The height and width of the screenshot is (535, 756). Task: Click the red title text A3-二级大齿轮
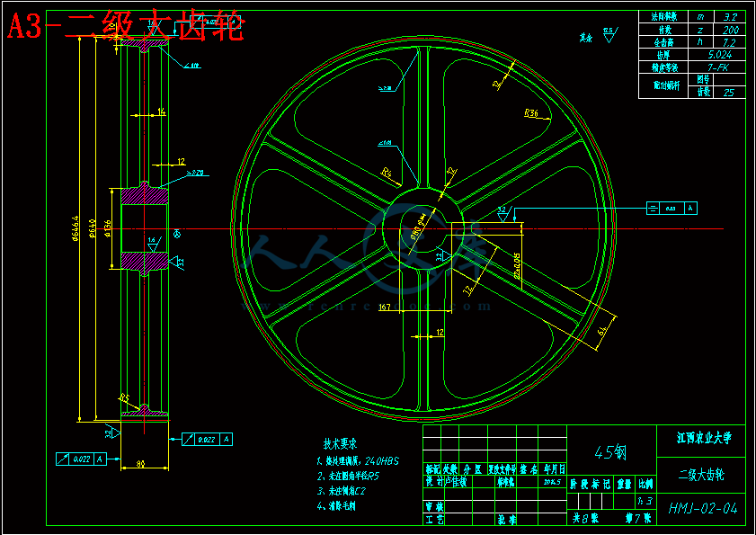pos(126,27)
